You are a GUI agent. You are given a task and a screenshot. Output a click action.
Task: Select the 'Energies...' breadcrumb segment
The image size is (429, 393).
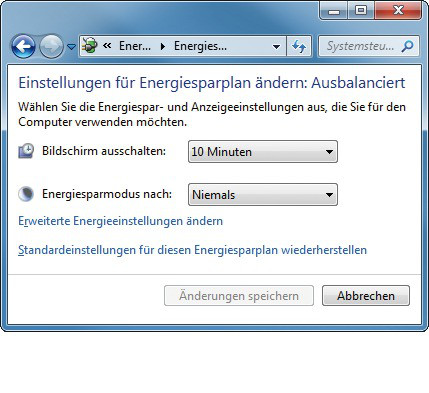(200, 46)
